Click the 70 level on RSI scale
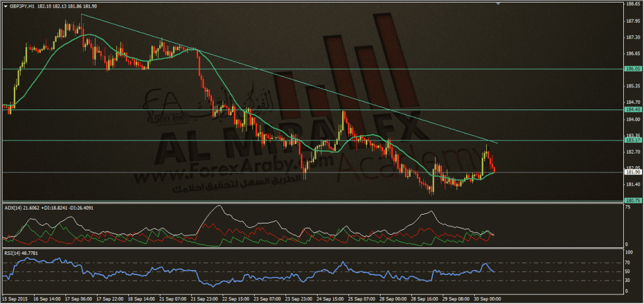The height and width of the screenshot is (304, 644). click(x=628, y=263)
